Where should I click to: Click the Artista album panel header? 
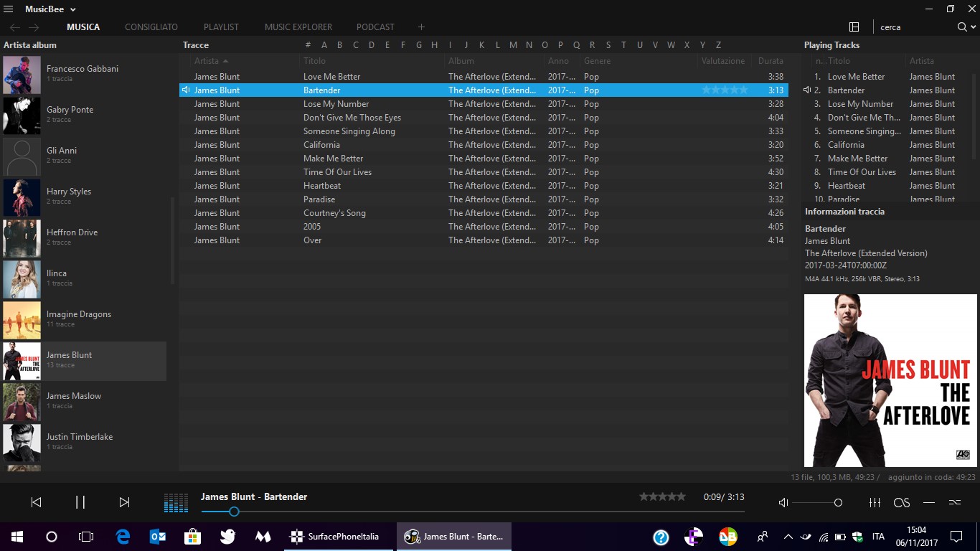tap(30, 45)
